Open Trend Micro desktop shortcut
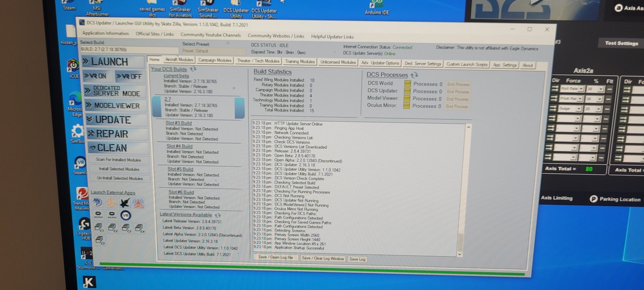This screenshot has width=644, height=290. click(x=83, y=199)
